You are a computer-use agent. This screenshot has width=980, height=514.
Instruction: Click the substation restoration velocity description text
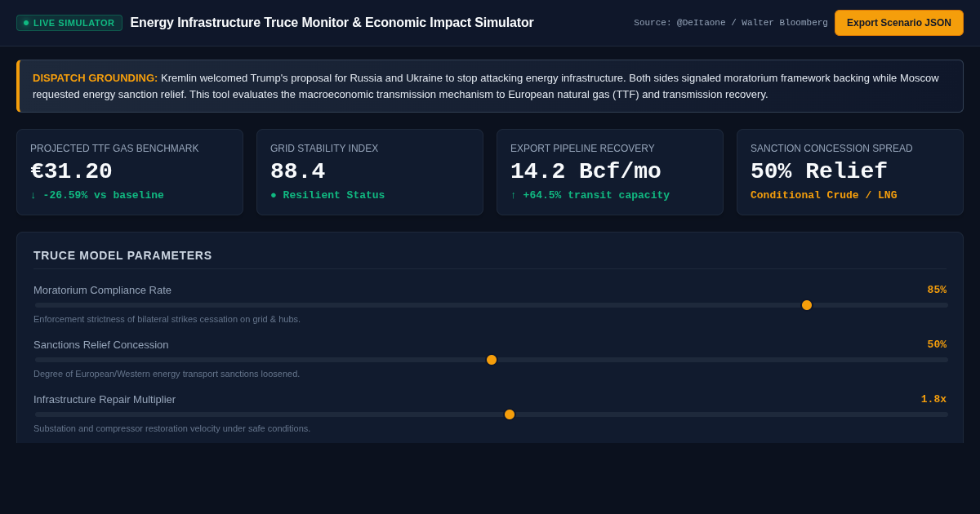(x=171, y=428)
